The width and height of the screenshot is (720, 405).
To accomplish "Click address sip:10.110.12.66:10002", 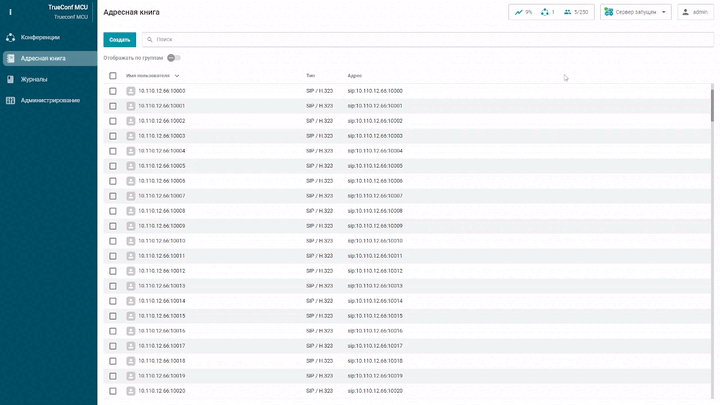I will tap(375, 121).
